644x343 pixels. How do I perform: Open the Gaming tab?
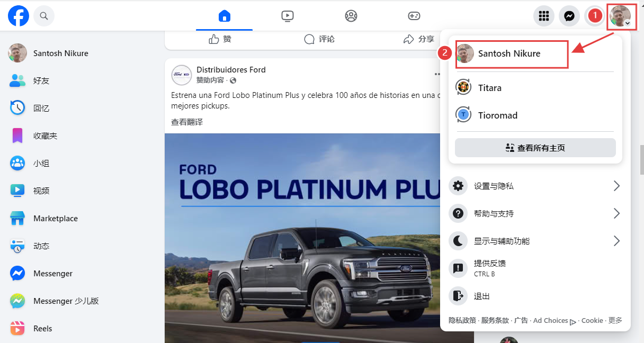click(x=414, y=16)
